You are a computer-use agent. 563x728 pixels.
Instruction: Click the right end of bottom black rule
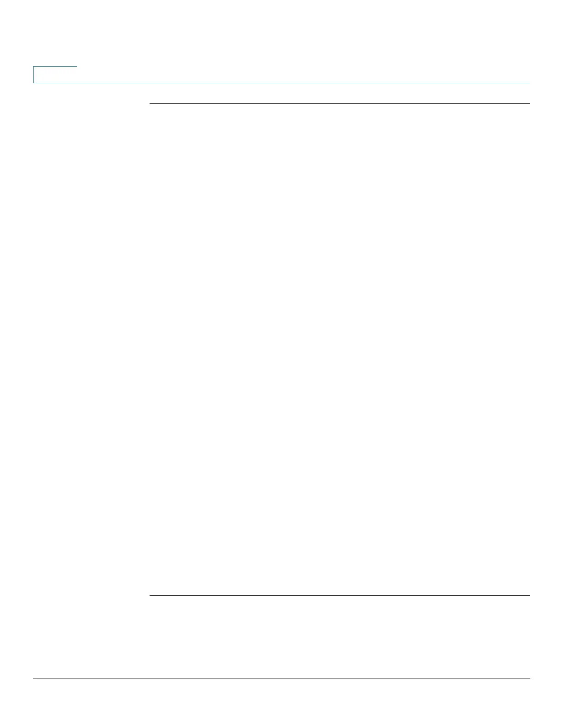pyautogui.click(x=528, y=596)
